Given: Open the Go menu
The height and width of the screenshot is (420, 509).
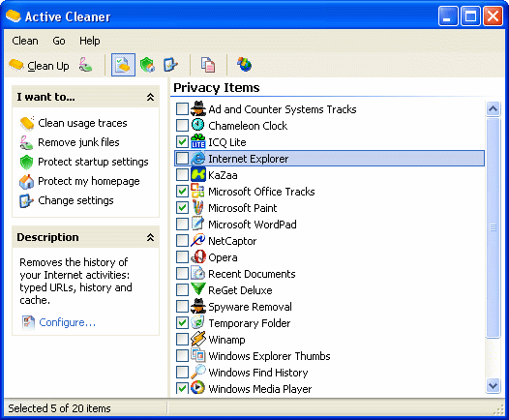Looking at the screenshot, I should pyautogui.click(x=59, y=41).
